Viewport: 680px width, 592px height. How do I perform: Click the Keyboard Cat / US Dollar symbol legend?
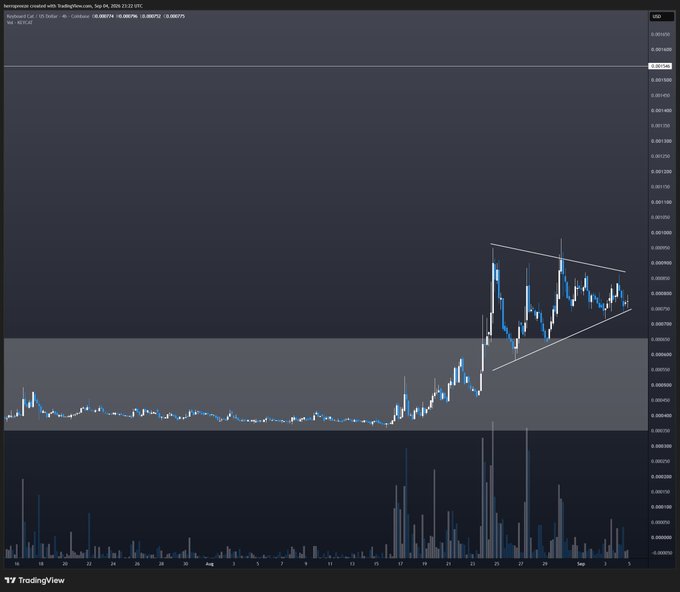coord(48,16)
